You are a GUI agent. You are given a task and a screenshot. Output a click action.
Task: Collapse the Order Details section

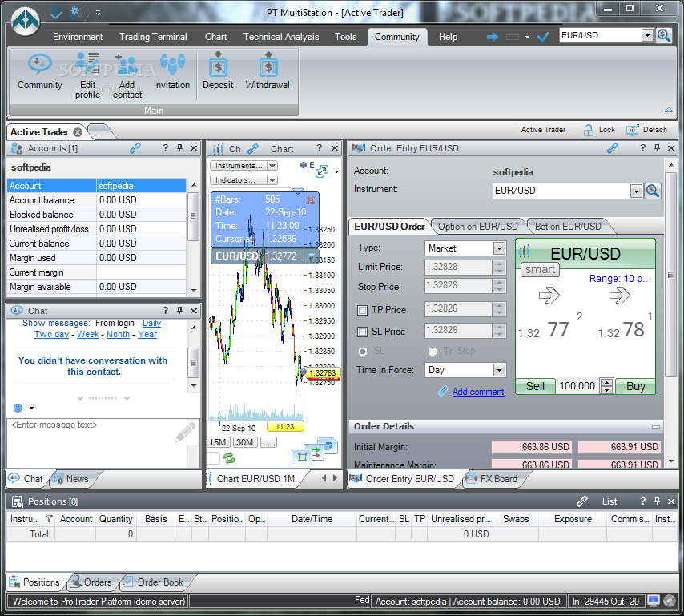coord(656,427)
